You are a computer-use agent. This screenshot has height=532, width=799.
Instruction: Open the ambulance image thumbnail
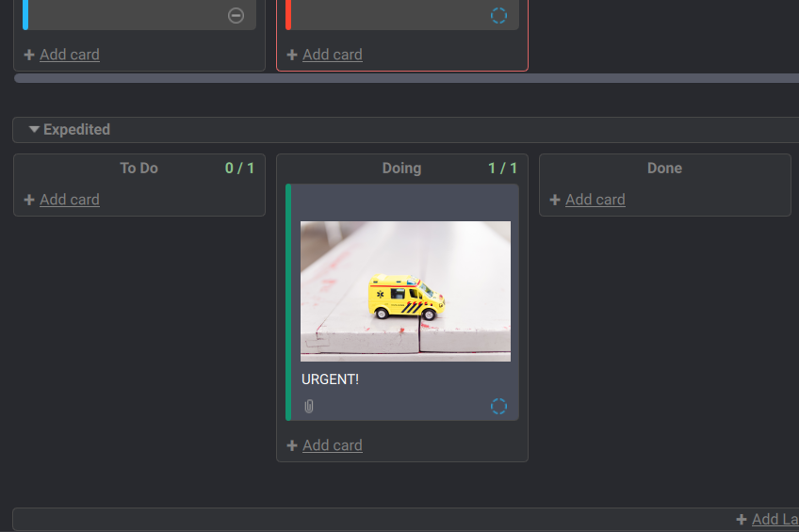(x=405, y=291)
